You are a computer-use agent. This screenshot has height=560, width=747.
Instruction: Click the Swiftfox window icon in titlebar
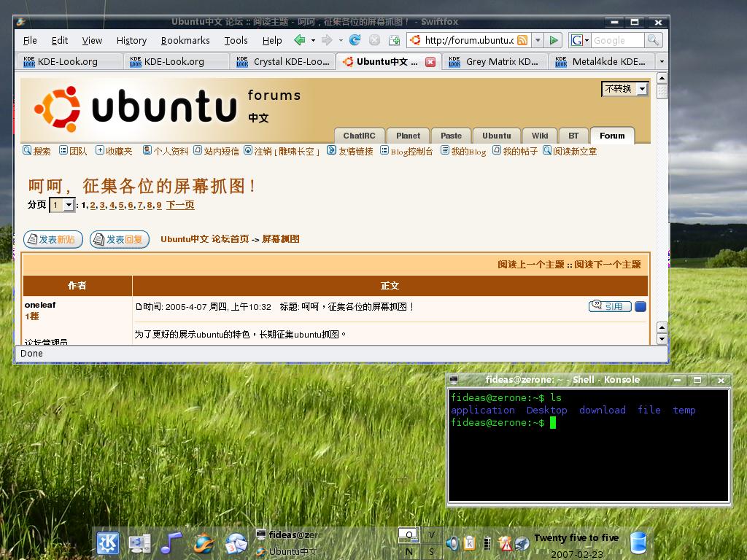pyautogui.click(x=20, y=22)
